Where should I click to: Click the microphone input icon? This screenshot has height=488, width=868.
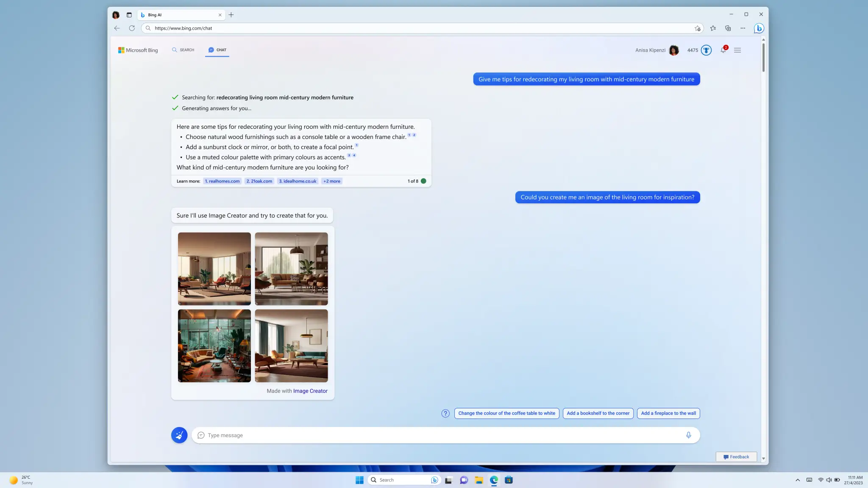point(689,435)
